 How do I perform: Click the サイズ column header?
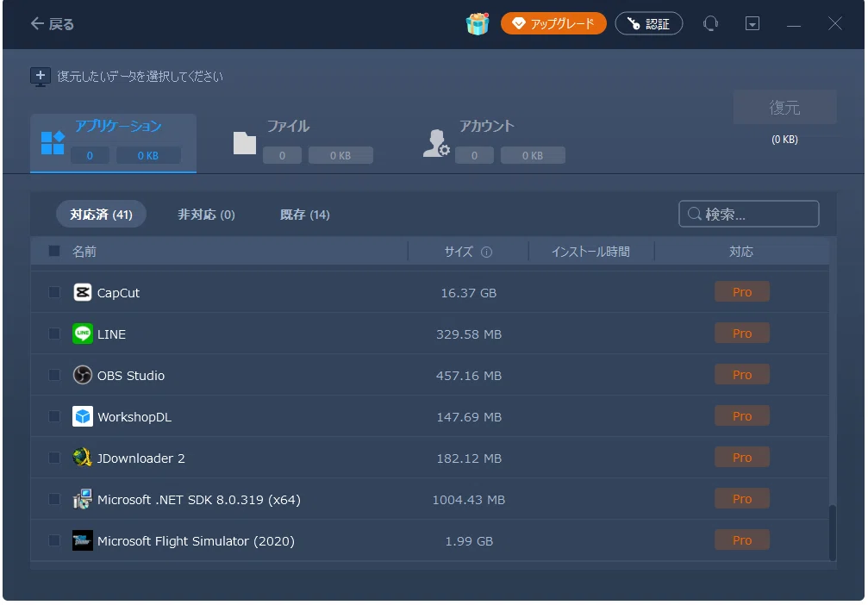459,252
